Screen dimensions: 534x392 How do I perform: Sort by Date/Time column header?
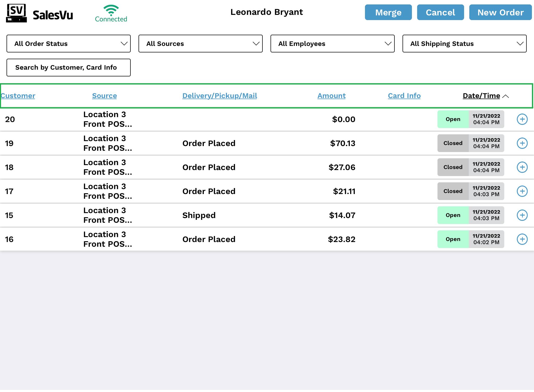coord(481,96)
